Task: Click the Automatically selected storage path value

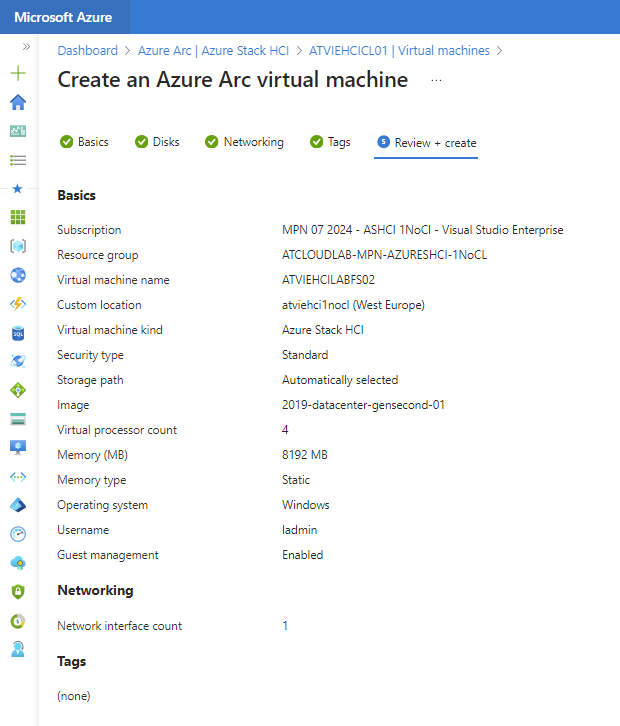Action: (x=340, y=380)
